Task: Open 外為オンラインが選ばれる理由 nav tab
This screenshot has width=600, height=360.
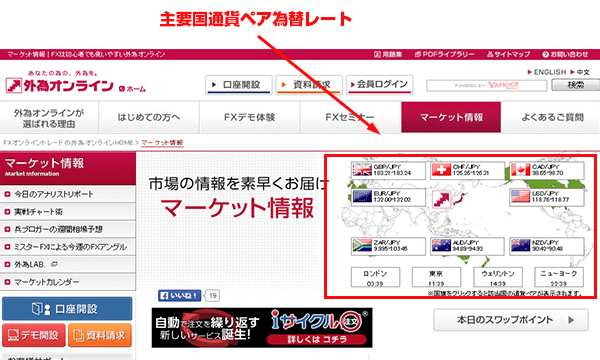Action: coord(49,118)
